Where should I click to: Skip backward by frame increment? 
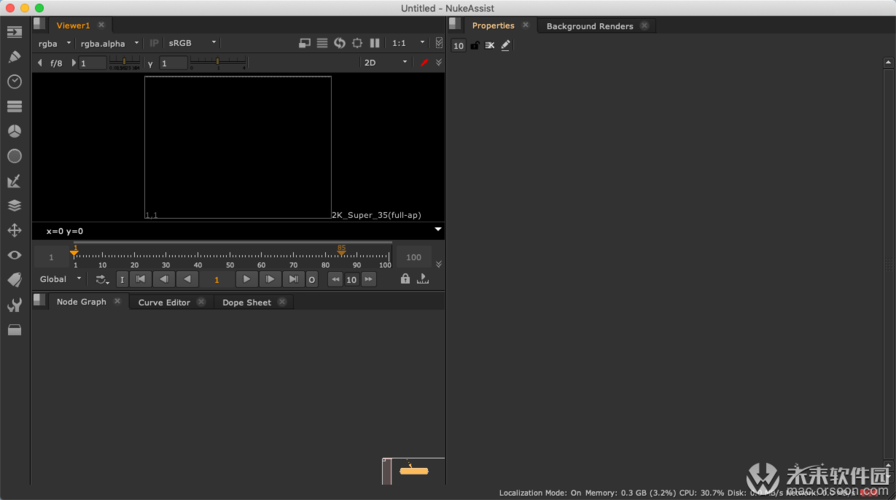click(335, 279)
